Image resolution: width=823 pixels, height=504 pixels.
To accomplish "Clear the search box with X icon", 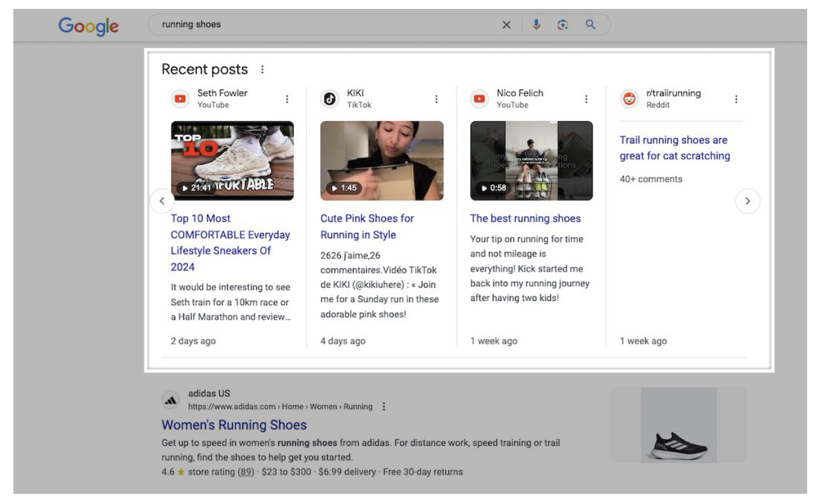I will (507, 25).
